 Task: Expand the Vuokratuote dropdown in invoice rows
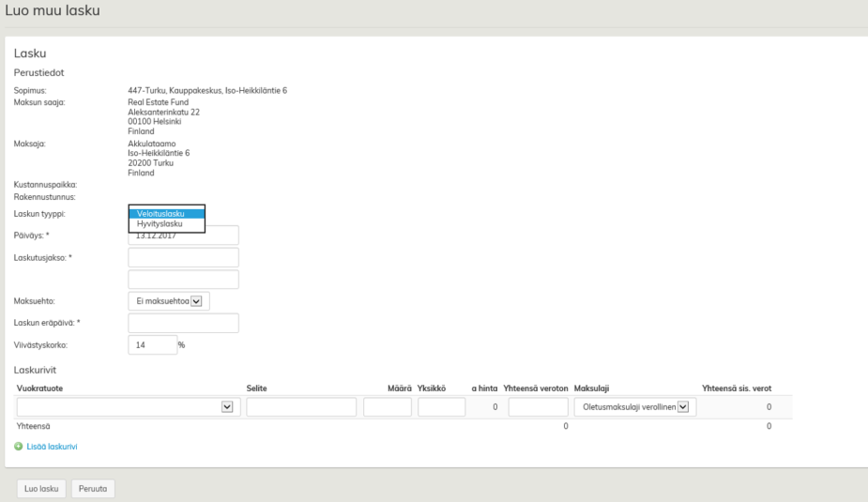tap(129, 406)
